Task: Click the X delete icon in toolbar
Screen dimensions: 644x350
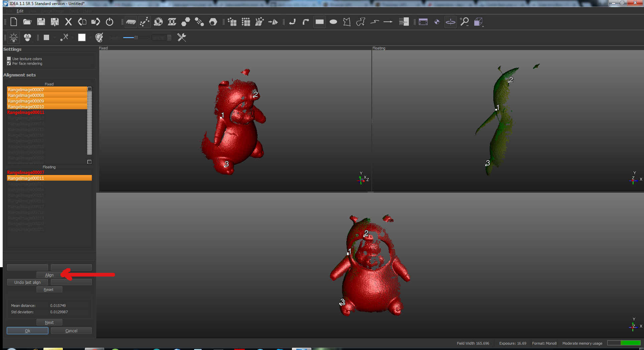Action: click(x=68, y=22)
